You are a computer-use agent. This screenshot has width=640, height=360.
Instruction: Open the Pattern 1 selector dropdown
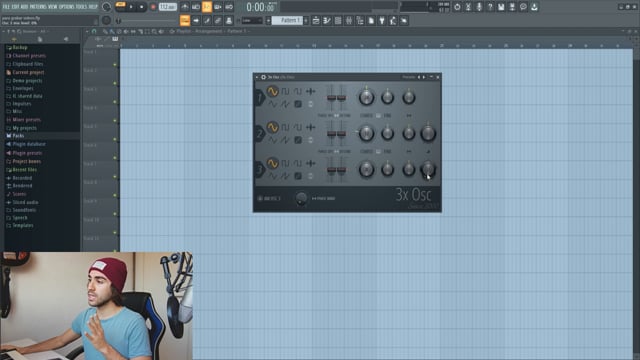click(x=287, y=20)
